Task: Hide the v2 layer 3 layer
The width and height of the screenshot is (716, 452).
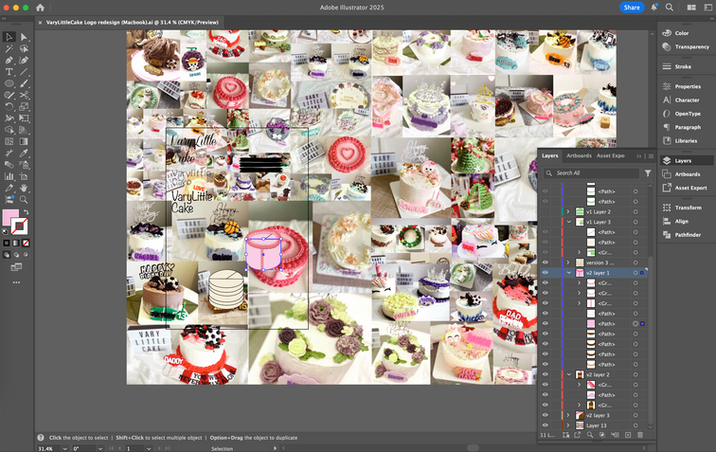Action: 545,415
